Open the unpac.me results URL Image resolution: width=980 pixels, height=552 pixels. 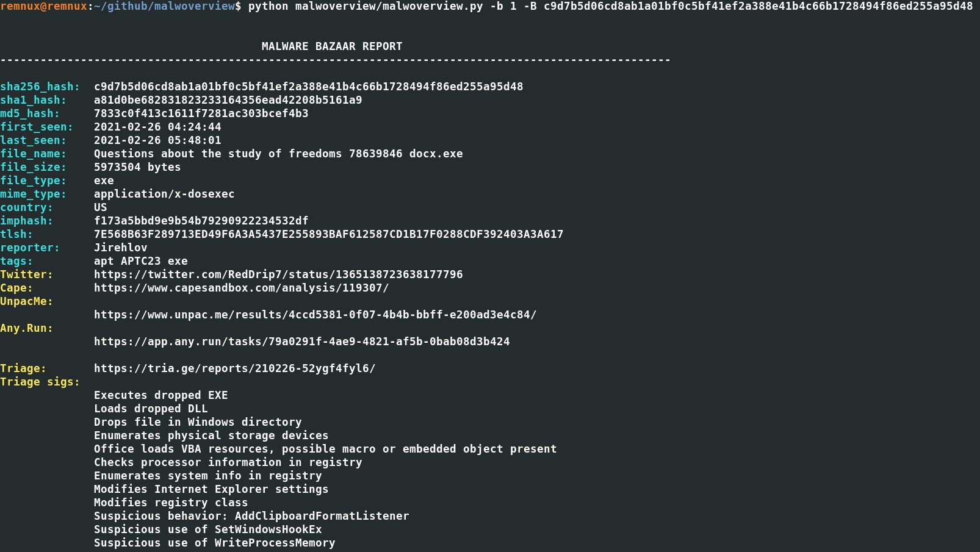coord(315,315)
